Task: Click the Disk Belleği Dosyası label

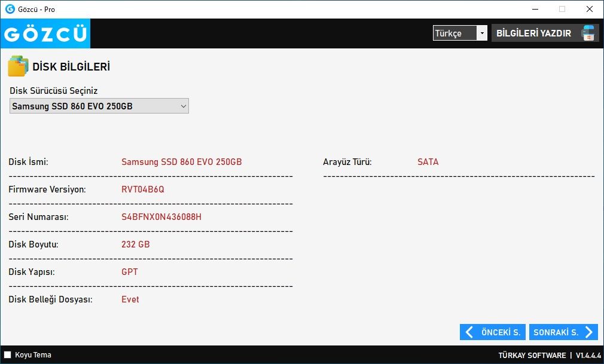Action: (x=50, y=299)
